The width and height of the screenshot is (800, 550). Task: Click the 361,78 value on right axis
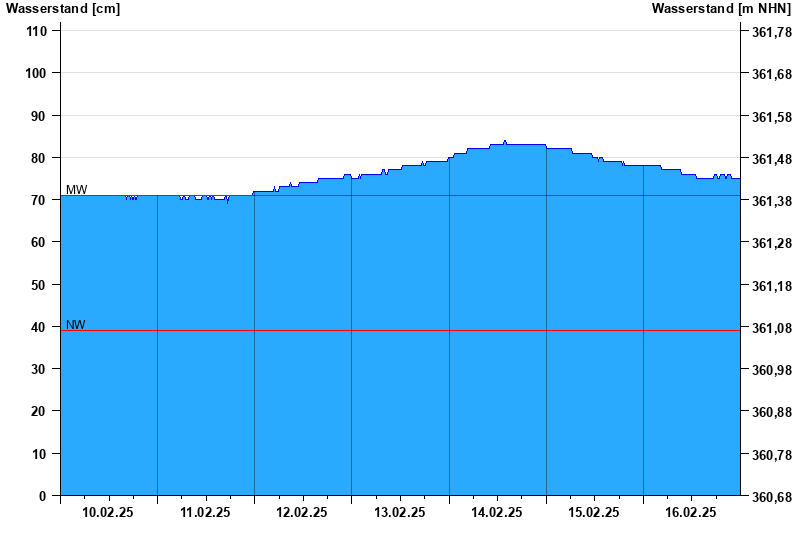[x=772, y=32]
